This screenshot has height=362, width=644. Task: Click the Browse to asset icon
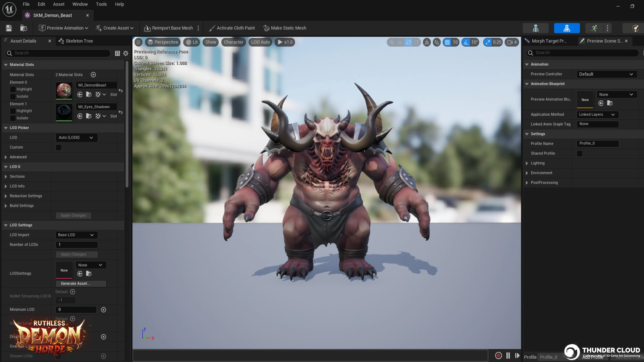(24, 28)
